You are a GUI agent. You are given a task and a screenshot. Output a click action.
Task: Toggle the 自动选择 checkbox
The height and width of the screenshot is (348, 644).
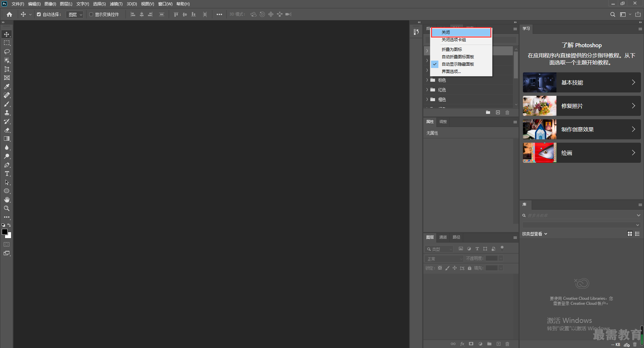[x=39, y=14]
